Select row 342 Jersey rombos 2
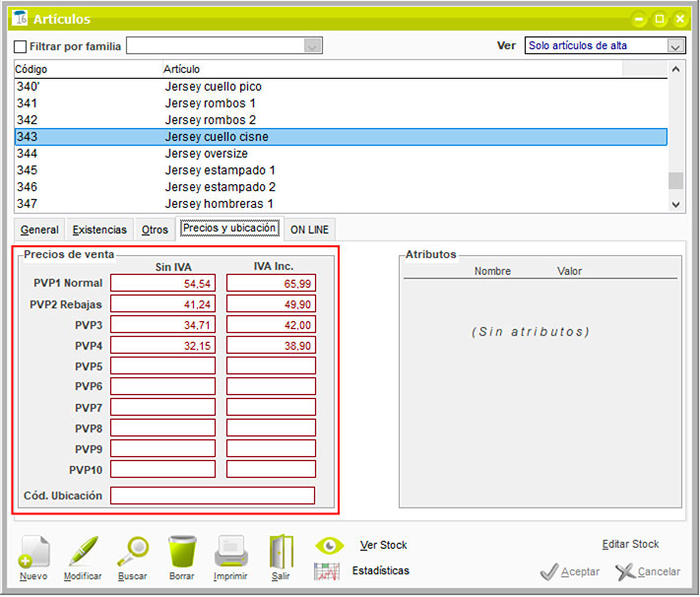 341,120
